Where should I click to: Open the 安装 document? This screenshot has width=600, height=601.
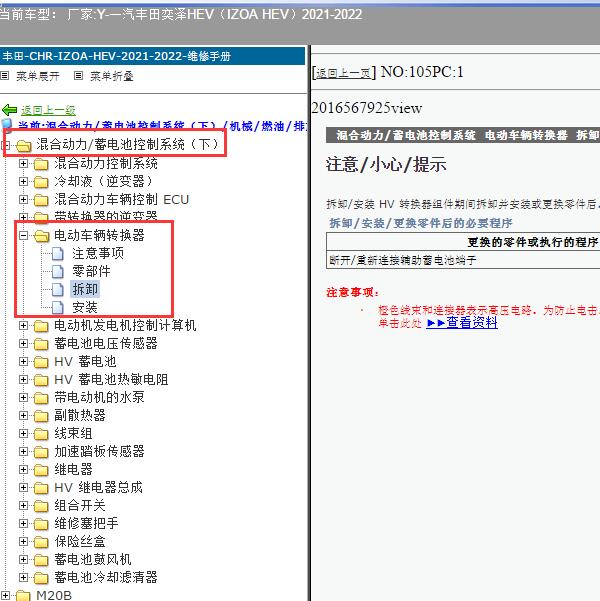[x=85, y=307]
